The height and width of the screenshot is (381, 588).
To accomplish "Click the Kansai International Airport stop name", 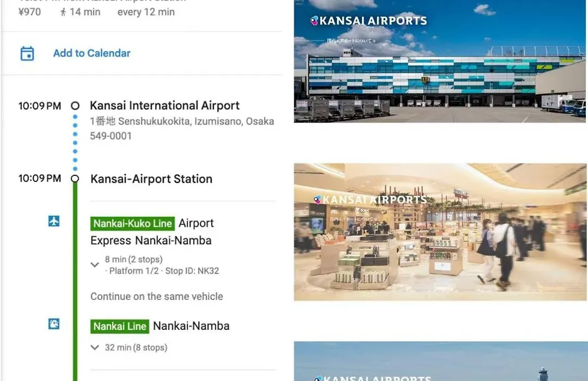I will coord(164,106).
